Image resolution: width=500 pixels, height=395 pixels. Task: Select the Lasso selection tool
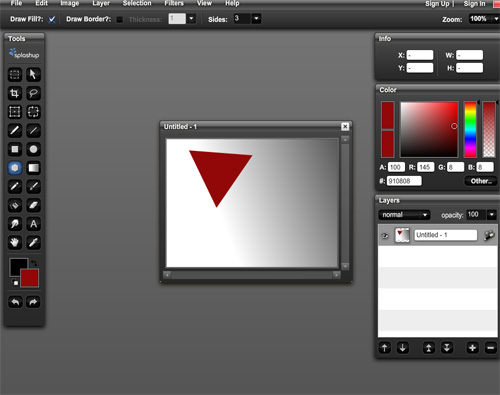click(x=33, y=93)
